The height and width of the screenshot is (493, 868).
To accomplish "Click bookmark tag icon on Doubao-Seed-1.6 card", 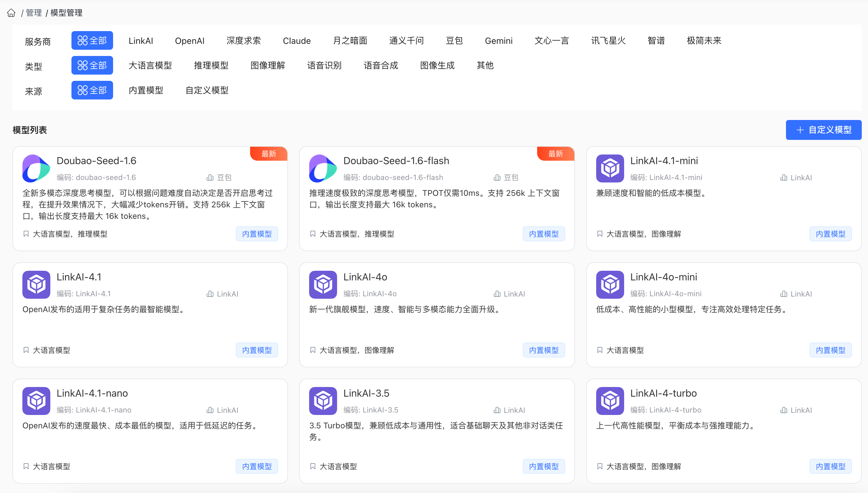I will 26,234.
